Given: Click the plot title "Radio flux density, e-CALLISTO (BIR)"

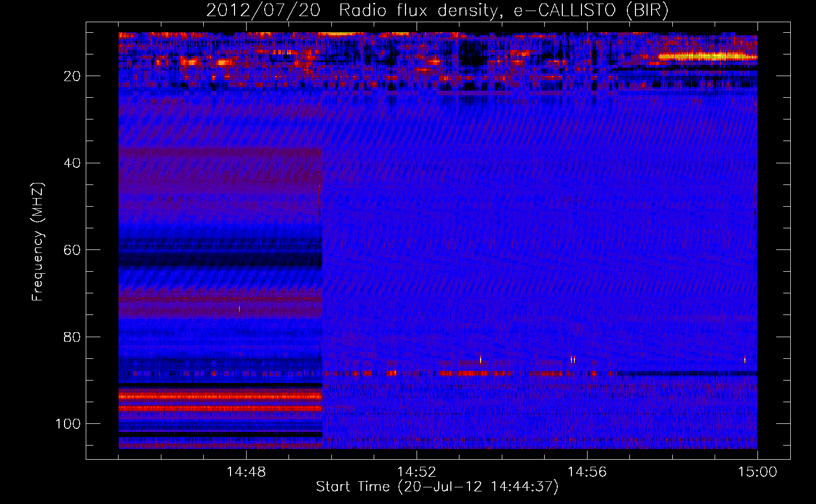Looking at the screenshot, I should (503, 11).
